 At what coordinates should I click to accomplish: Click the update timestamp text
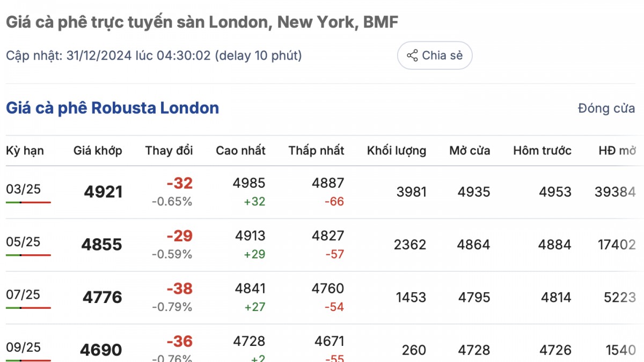pos(153,55)
